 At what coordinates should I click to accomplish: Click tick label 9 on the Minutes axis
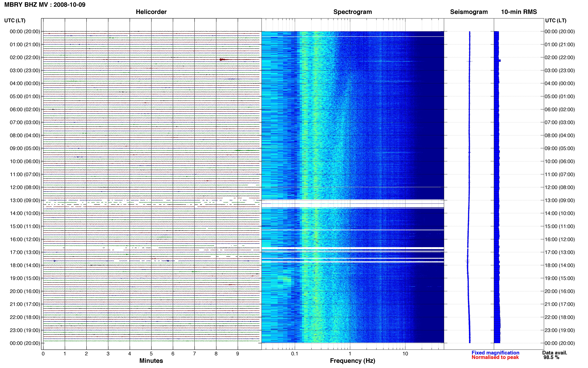[x=238, y=354]
